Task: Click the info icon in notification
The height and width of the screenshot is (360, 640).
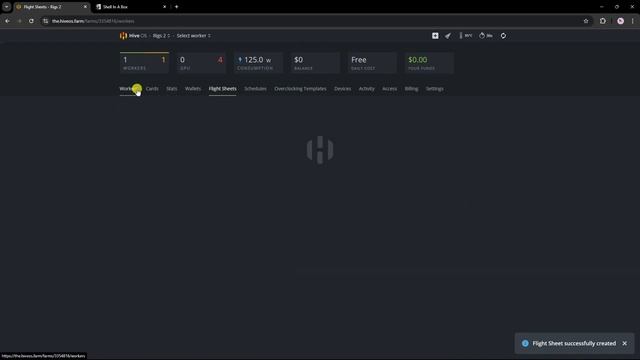Action: click(x=525, y=344)
